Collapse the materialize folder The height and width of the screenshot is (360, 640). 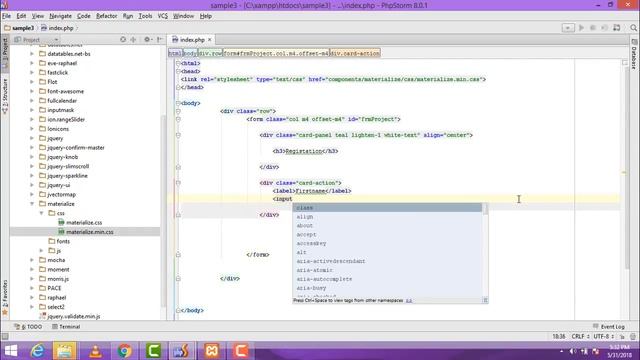point(32,204)
